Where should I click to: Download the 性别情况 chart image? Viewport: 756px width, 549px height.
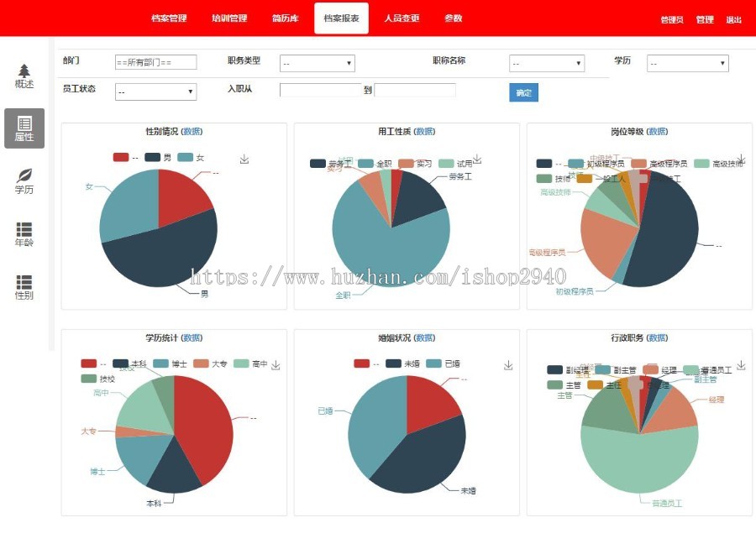tap(244, 159)
